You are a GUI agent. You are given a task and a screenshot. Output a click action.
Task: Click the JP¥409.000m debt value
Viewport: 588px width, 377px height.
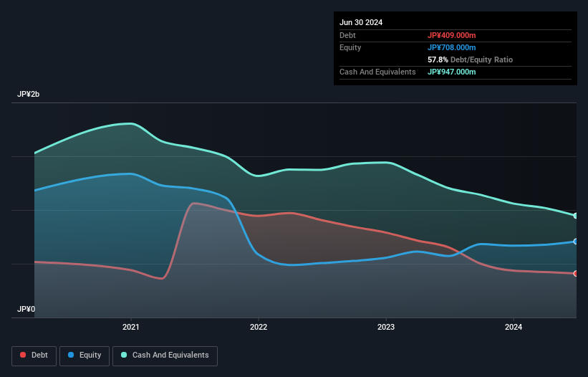tap(451, 35)
